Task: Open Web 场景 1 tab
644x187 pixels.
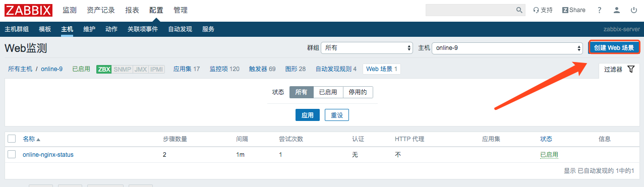Action: (382, 69)
